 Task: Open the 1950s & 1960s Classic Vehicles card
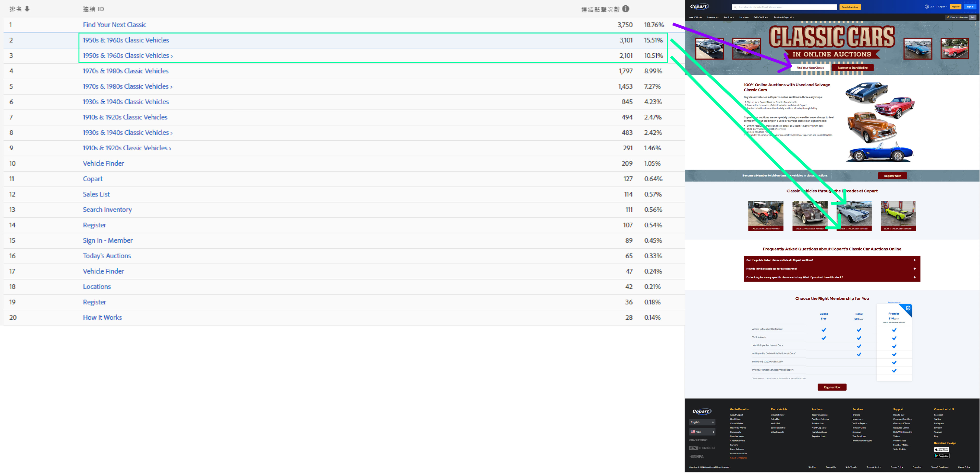pos(854,216)
